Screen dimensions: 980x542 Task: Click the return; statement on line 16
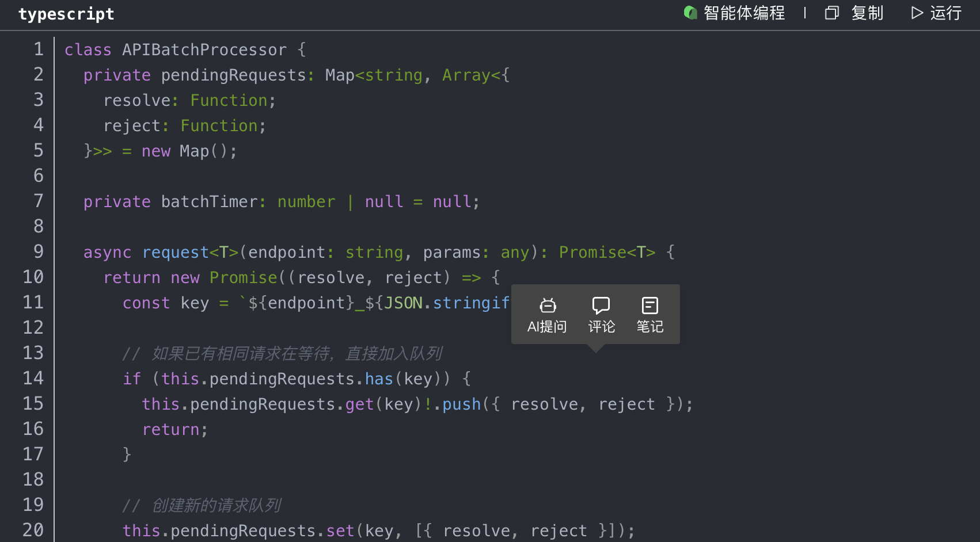[175, 430]
